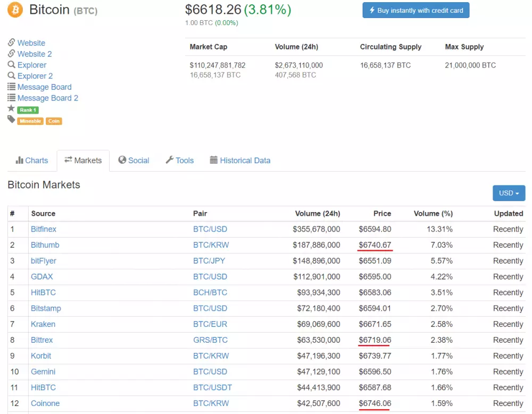532x414 pixels.
Task: Open the Markets tab
Action: click(x=83, y=160)
